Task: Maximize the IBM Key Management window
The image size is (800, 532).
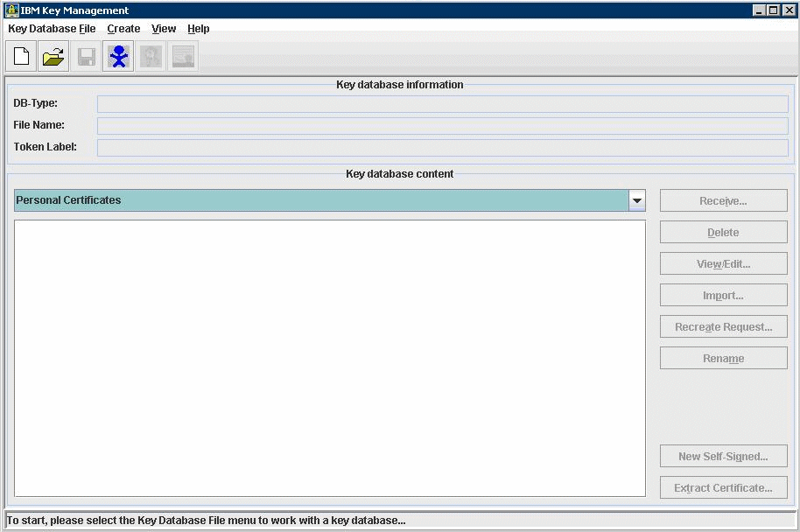Action: coord(774,10)
